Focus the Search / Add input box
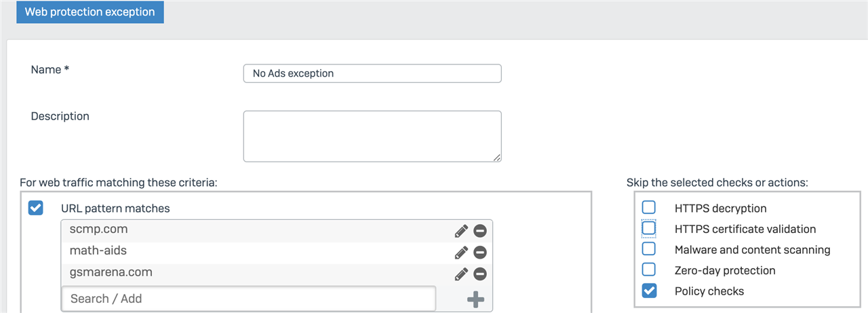The image size is (868, 313). point(249,299)
